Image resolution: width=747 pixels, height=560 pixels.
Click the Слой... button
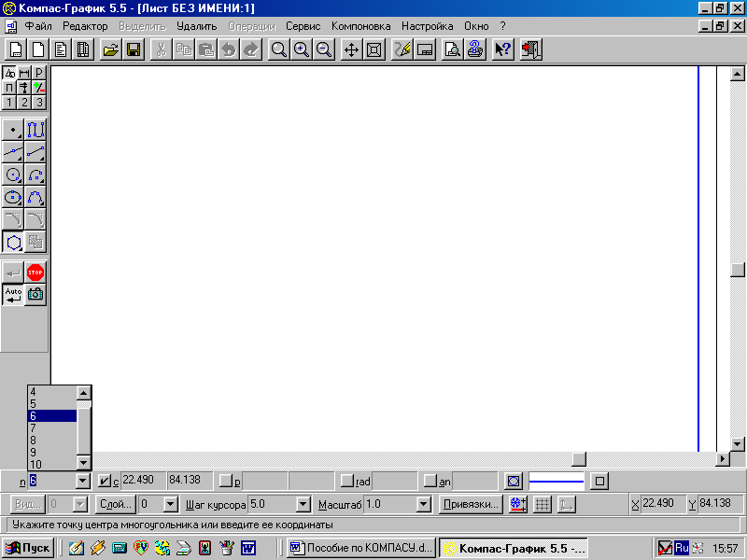tap(116, 504)
